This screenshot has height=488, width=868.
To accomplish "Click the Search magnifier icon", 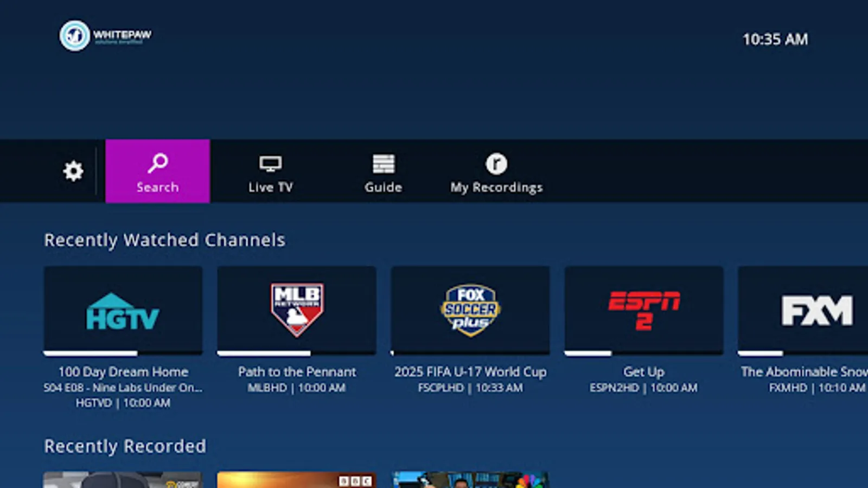I will [158, 163].
